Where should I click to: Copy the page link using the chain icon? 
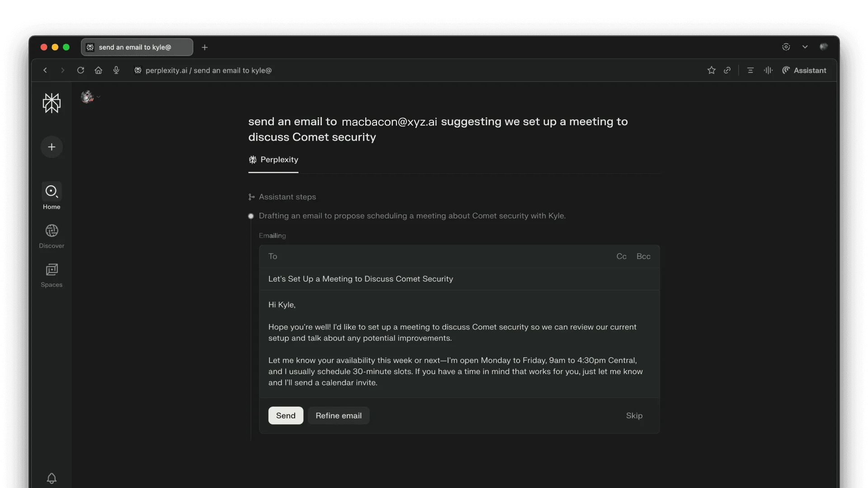click(x=727, y=70)
